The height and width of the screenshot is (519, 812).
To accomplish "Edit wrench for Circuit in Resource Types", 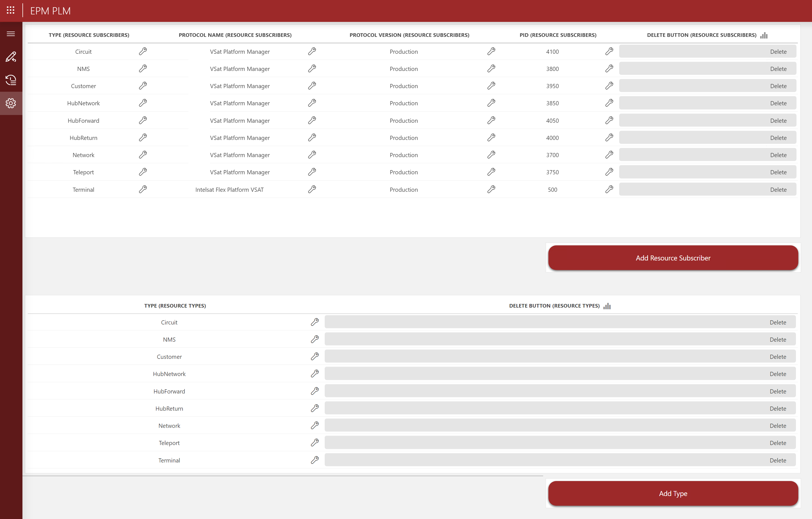I will pyautogui.click(x=315, y=322).
